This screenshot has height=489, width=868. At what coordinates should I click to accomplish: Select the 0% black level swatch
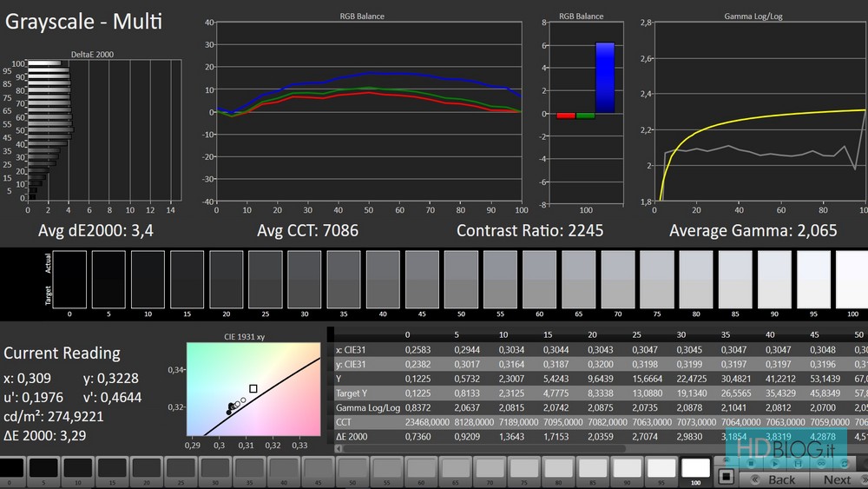click(x=11, y=467)
